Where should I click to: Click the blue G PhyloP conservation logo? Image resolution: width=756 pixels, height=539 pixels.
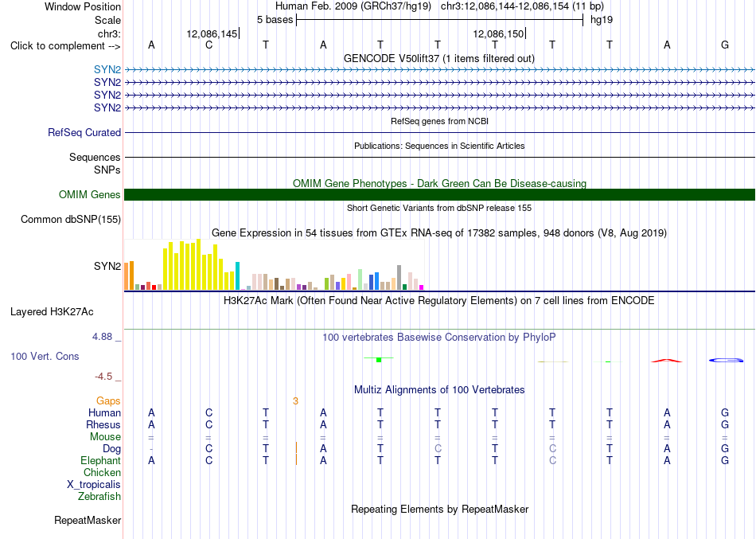coord(726,360)
